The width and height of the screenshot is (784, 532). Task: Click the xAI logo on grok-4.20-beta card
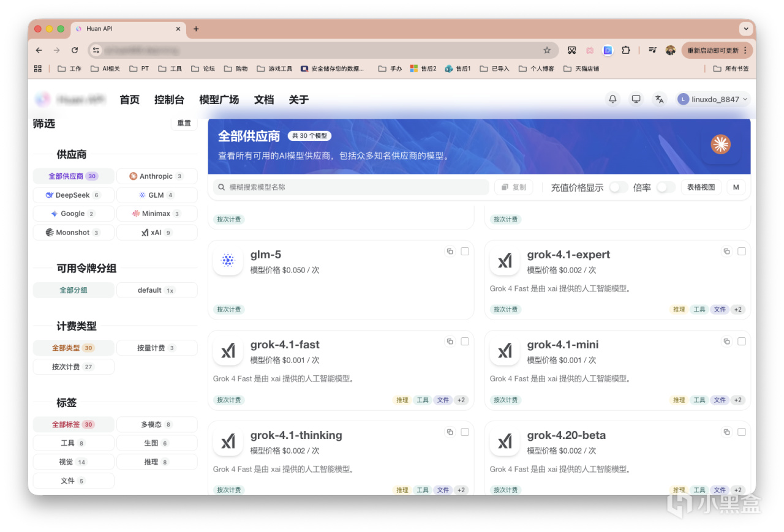pyautogui.click(x=505, y=441)
